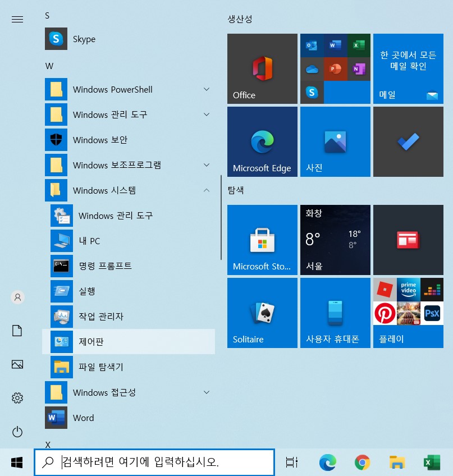Open Task View on the taskbar
Image resolution: width=453 pixels, height=476 pixels.
[292, 463]
